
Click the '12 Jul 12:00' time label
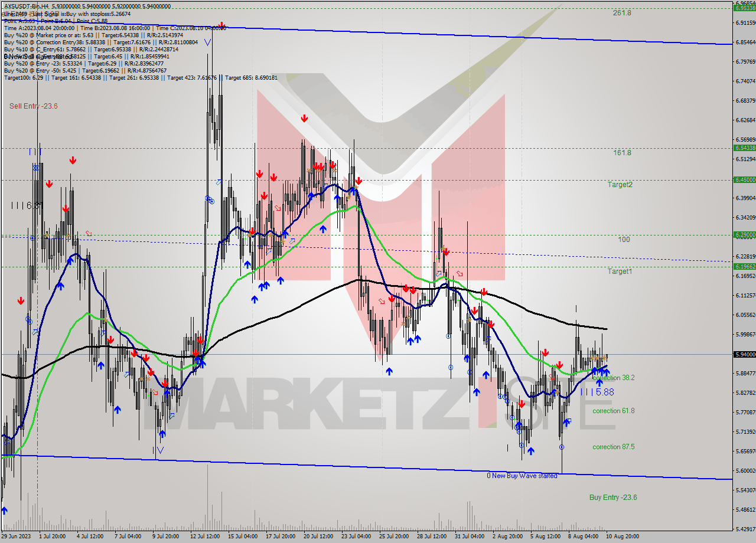click(205, 537)
